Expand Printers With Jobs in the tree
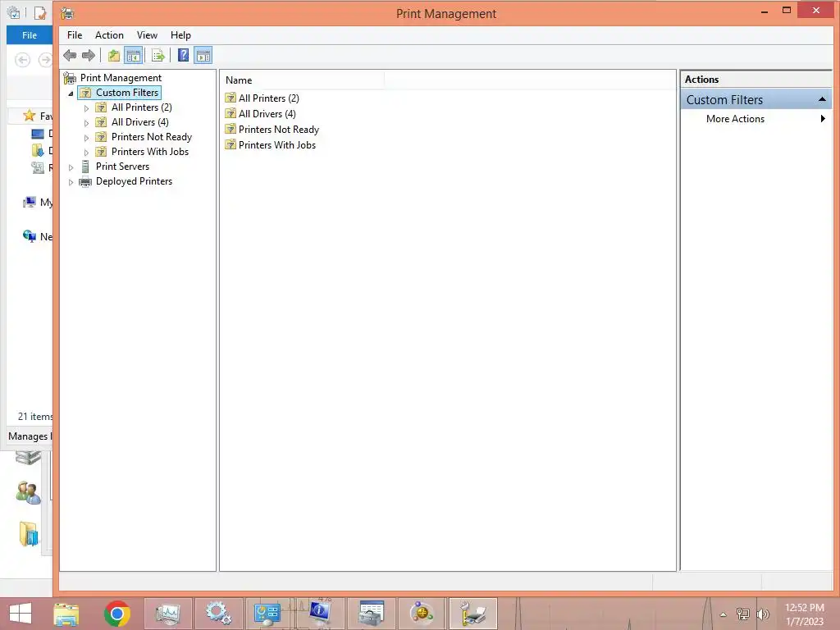This screenshot has width=840, height=630. point(86,152)
